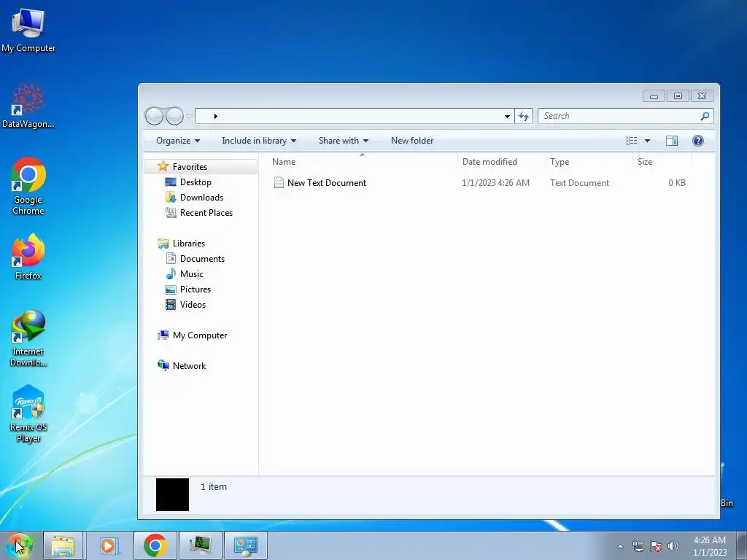This screenshot has width=747, height=560.
Task: Click the New Text Document file icon
Action: pyautogui.click(x=279, y=182)
